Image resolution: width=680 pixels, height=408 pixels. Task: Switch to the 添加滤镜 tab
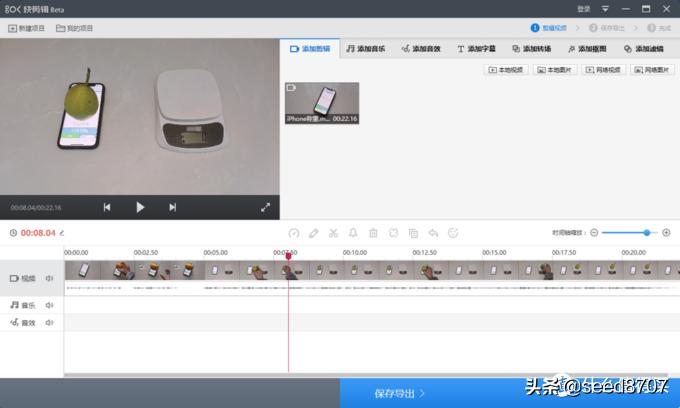(x=644, y=49)
